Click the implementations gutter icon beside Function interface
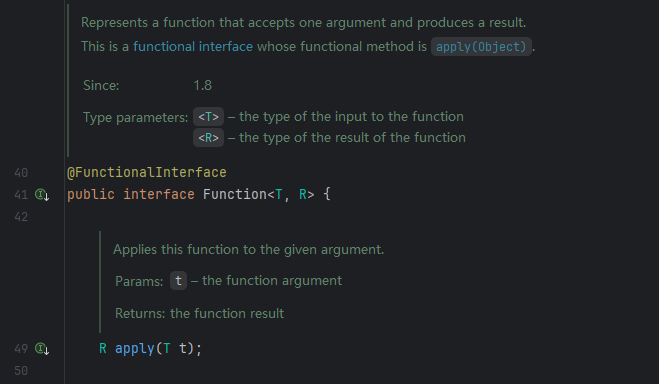The width and height of the screenshot is (659, 384). [42, 195]
